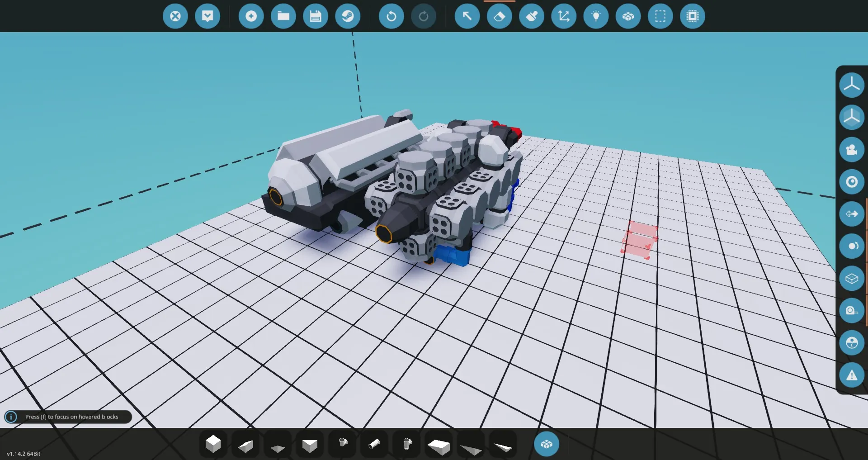Image resolution: width=868 pixels, height=460 pixels.
Task: Save the build with the floppy disk icon
Action: pyautogui.click(x=315, y=16)
